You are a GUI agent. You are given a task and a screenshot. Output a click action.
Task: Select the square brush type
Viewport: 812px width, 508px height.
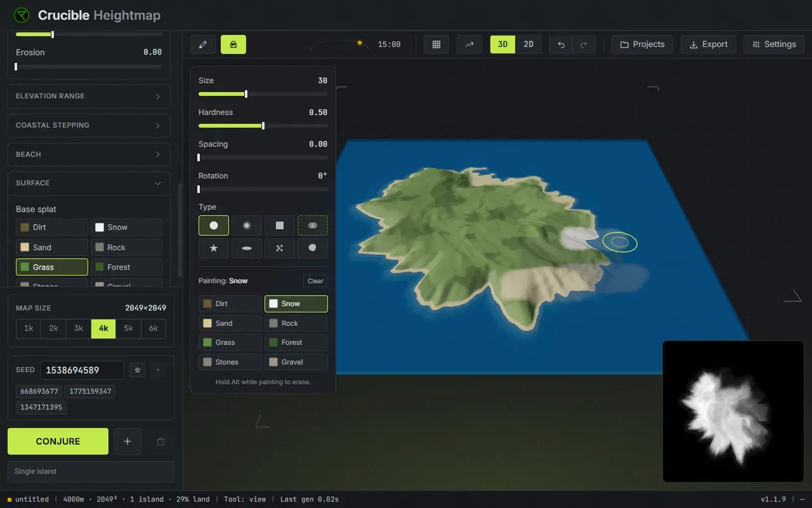tap(280, 225)
